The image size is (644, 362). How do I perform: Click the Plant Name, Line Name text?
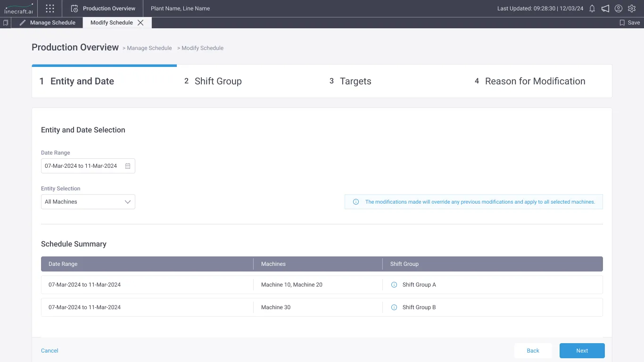point(180,8)
